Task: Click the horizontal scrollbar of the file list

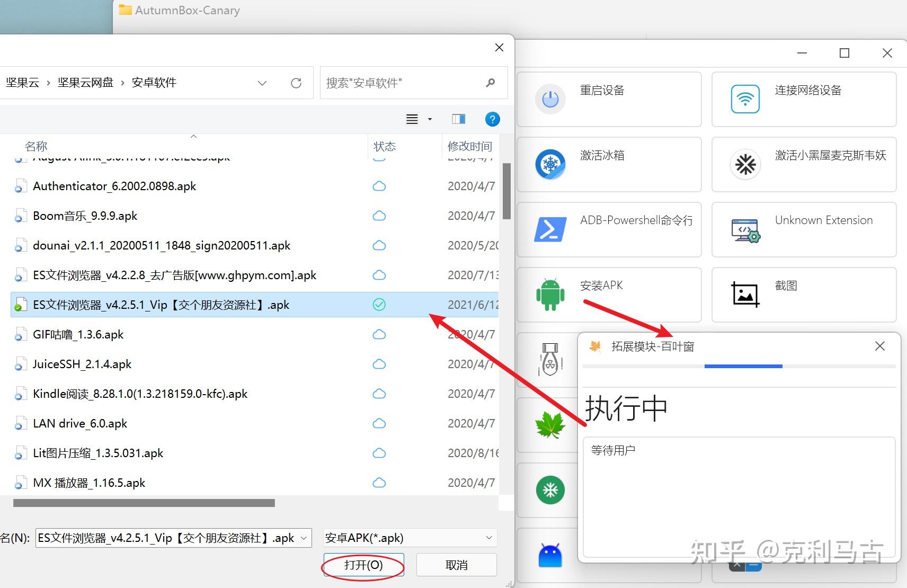Action: (x=144, y=503)
